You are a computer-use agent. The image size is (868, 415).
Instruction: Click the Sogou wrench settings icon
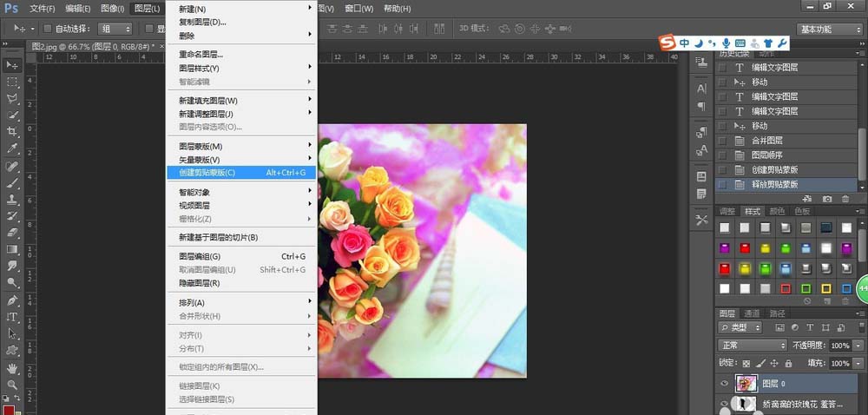click(x=782, y=43)
